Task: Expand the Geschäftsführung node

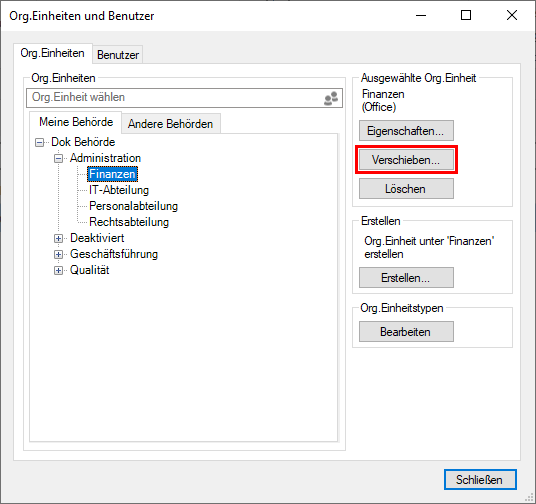Action: (58, 254)
